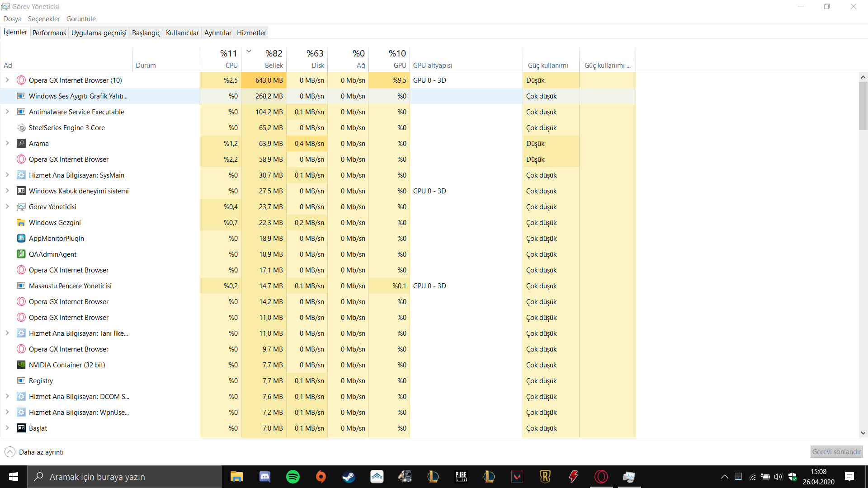
Task: Click the Antimalware Service Executable icon
Action: pos(21,112)
